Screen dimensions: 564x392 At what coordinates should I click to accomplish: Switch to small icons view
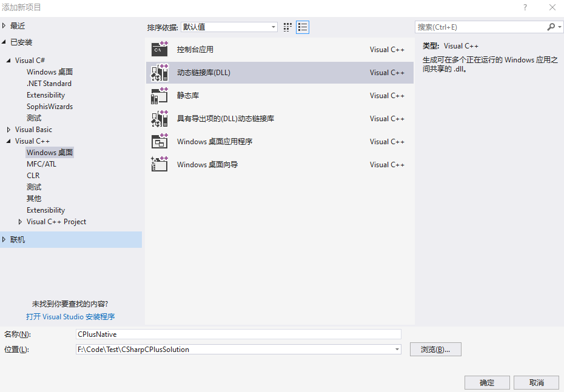[x=287, y=27]
